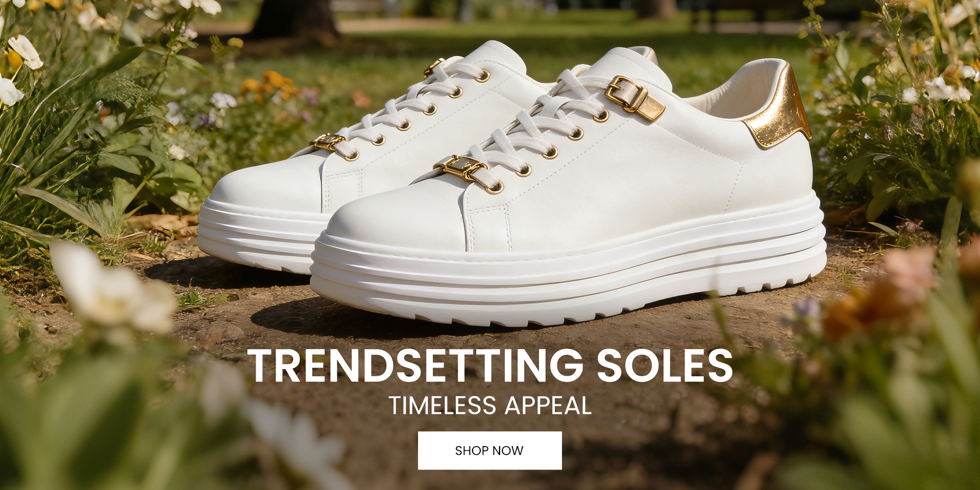Viewport: 980px width, 490px height.
Task: Click the white flower in the top left corner
Action: point(26,52)
